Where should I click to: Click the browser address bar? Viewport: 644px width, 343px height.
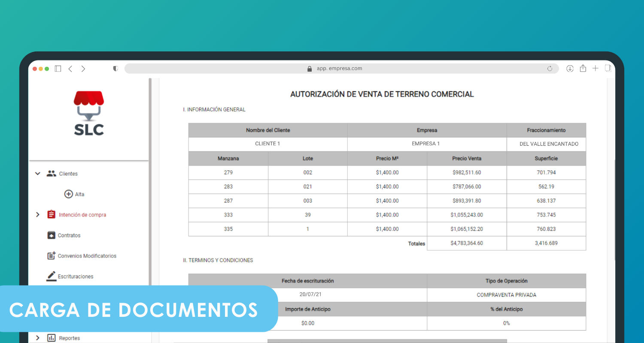(x=339, y=69)
